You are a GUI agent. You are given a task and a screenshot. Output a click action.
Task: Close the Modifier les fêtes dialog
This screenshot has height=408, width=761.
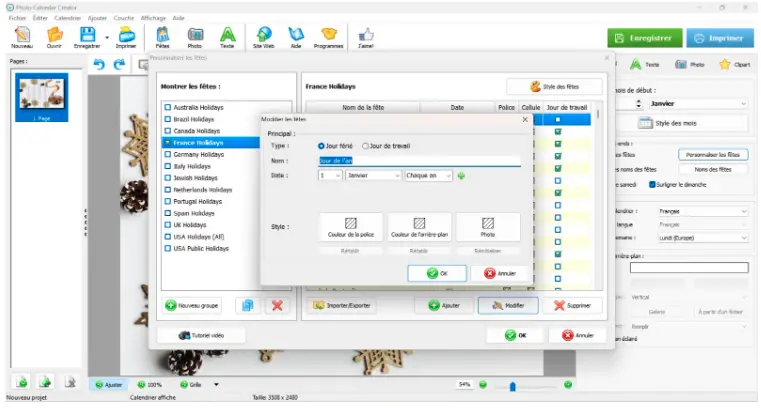525,119
